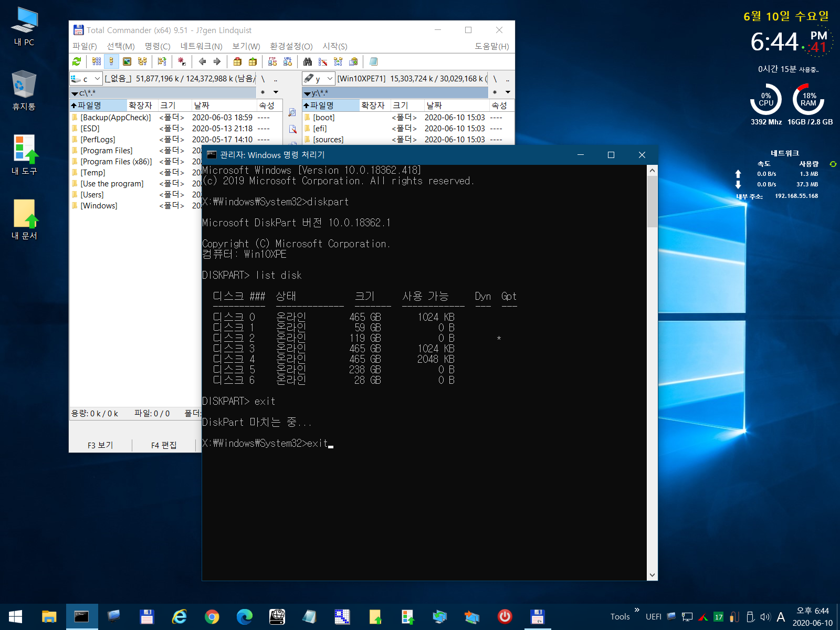Click the F4 편집 button
The width and height of the screenshot is (840, 630).
pos(164,445)
